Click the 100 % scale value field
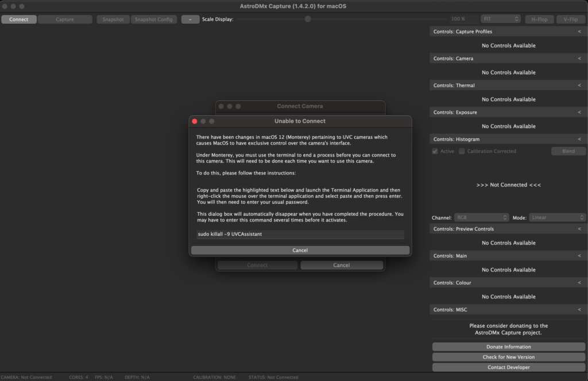 464,19
